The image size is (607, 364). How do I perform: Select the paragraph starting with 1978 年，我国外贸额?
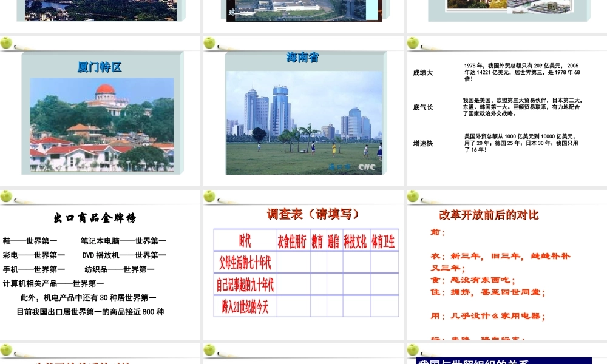click(x=522, y=72)
